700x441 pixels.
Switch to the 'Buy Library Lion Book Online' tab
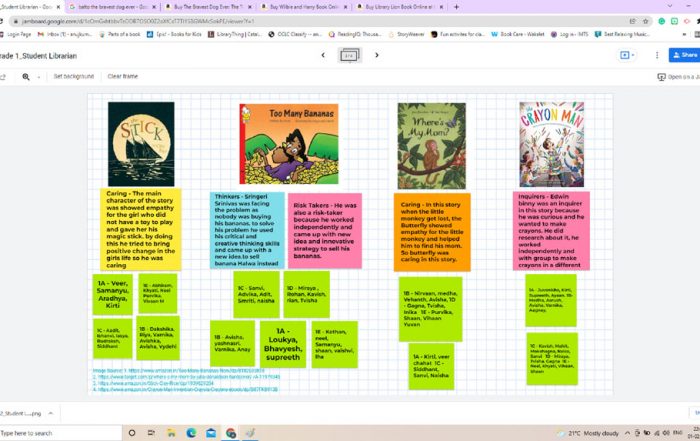pos(400,7)
